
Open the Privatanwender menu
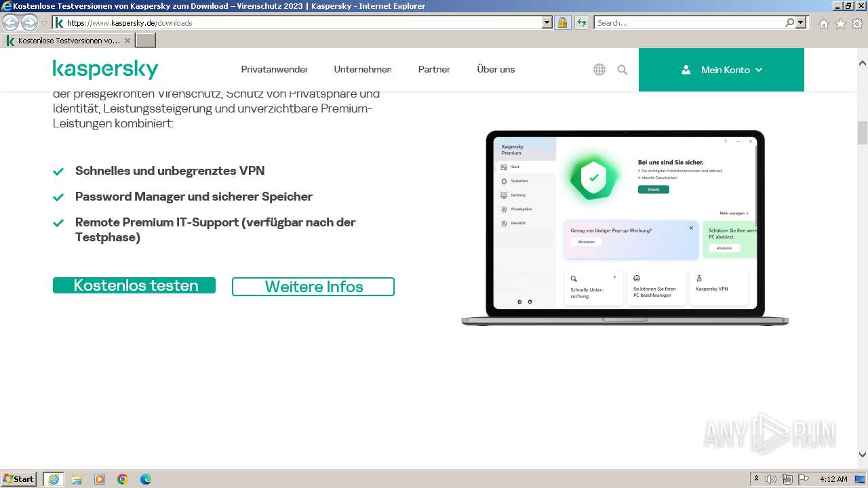pyautogui.click(x=274, y=69)
